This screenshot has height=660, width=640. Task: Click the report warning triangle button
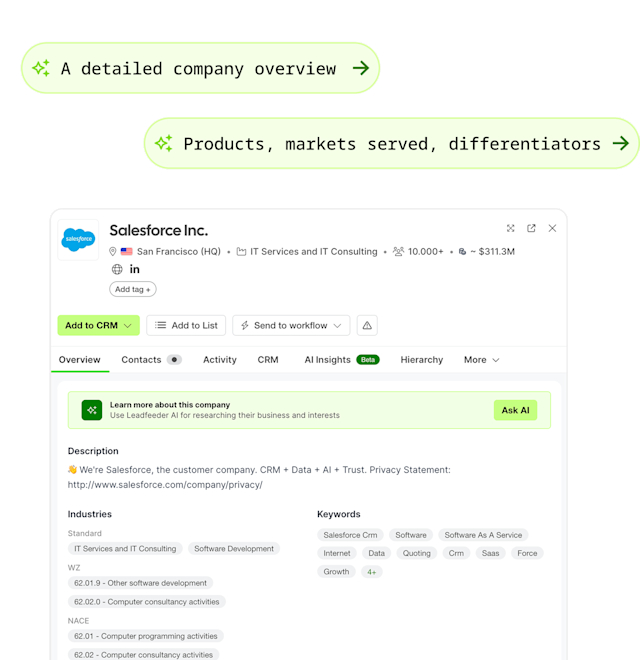pos(367,325)
